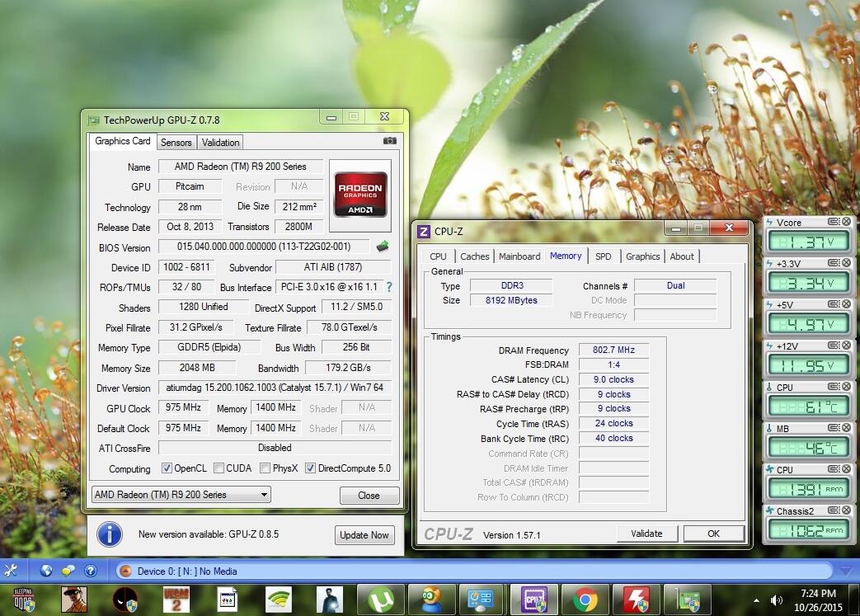Click the Bus Interface question mark icon
This screenshot has width=860, height=616.
point(389,287)
